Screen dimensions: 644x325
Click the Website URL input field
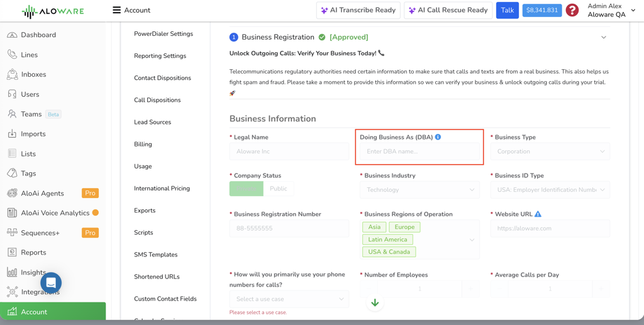click(x=550, y=228)
